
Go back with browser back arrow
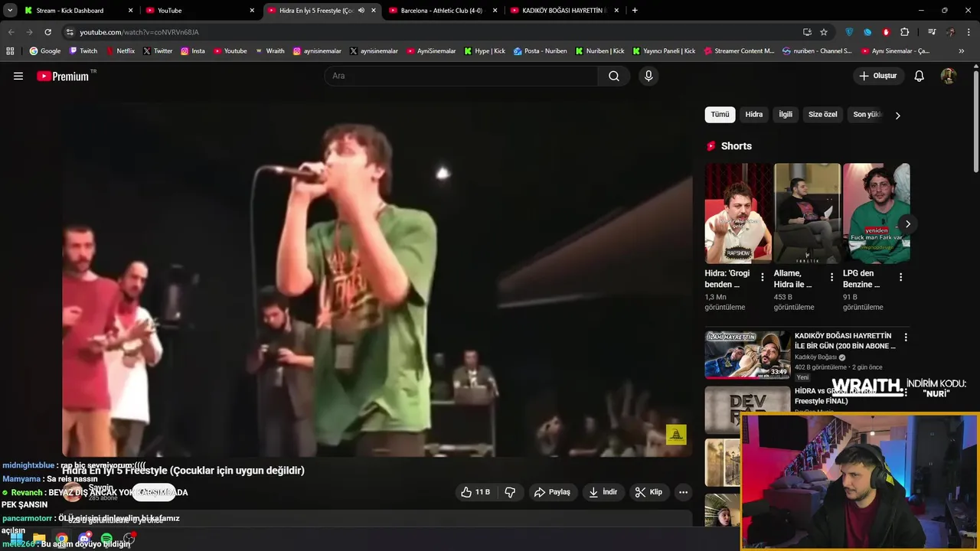tap(11, 32)
